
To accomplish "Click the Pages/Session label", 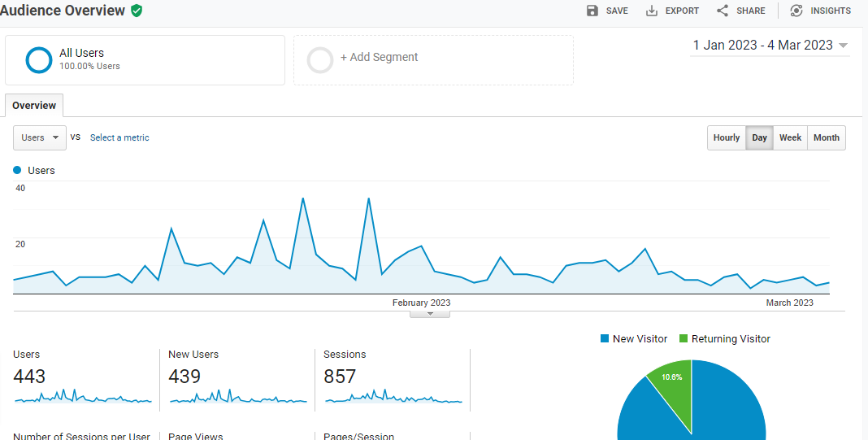I will pyautogui.click(x=358, y=436).
